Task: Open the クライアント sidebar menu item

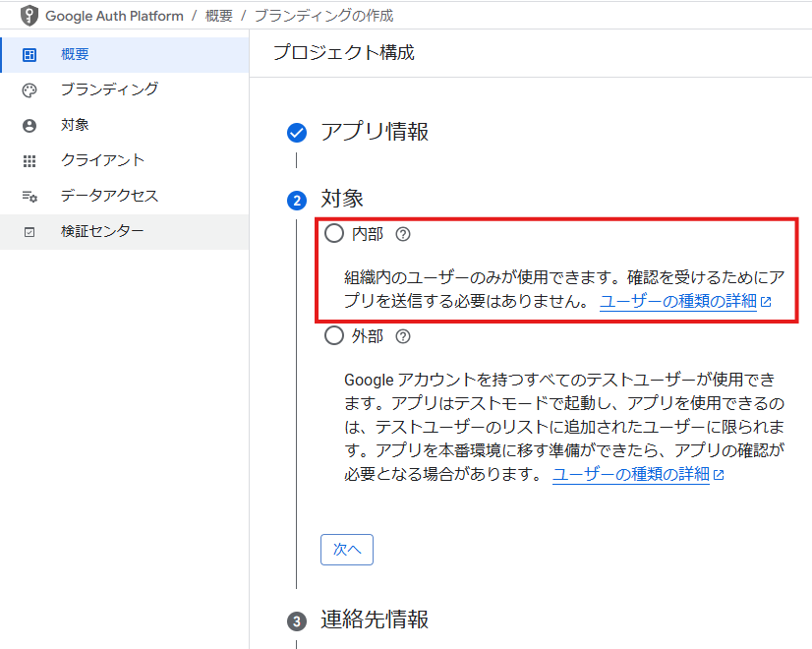Action: point(124,161)
